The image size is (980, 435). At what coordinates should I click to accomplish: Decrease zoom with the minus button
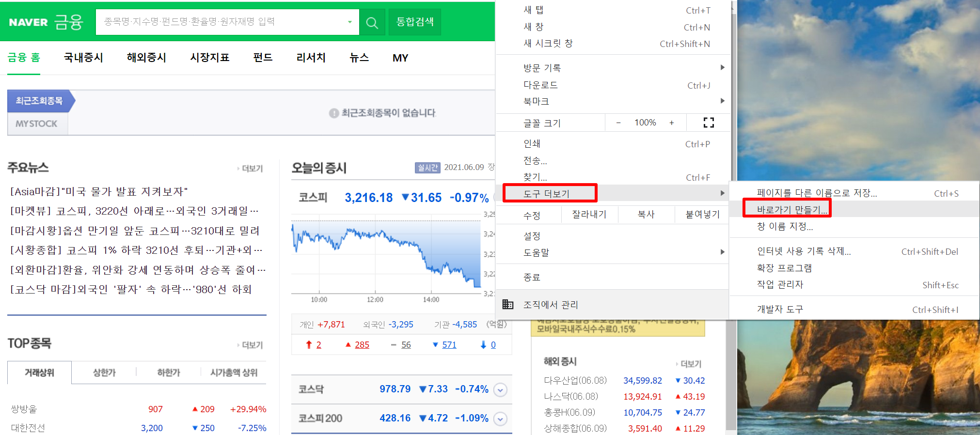pyautogui.click(x=618, y=123)
